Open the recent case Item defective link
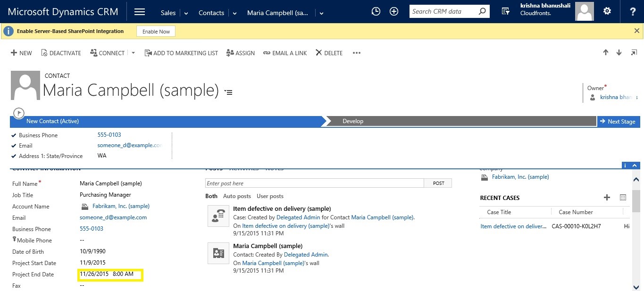This screenshot has height=291, width=644. coord(514,226)
